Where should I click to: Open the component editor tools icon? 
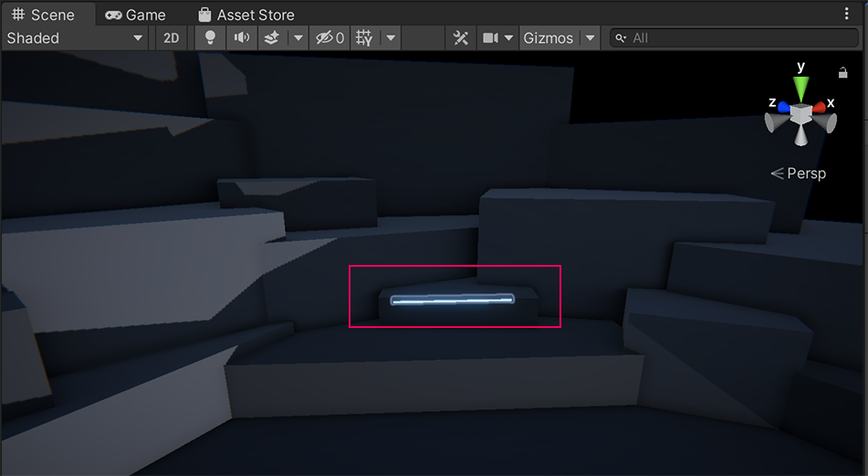click(x=460, y=37)
